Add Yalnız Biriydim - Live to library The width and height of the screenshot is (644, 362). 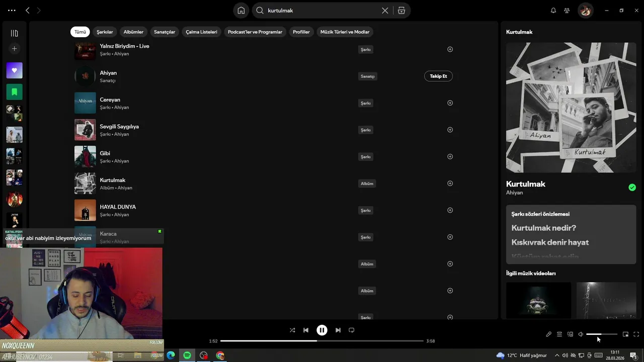click(x=450, y=49)
